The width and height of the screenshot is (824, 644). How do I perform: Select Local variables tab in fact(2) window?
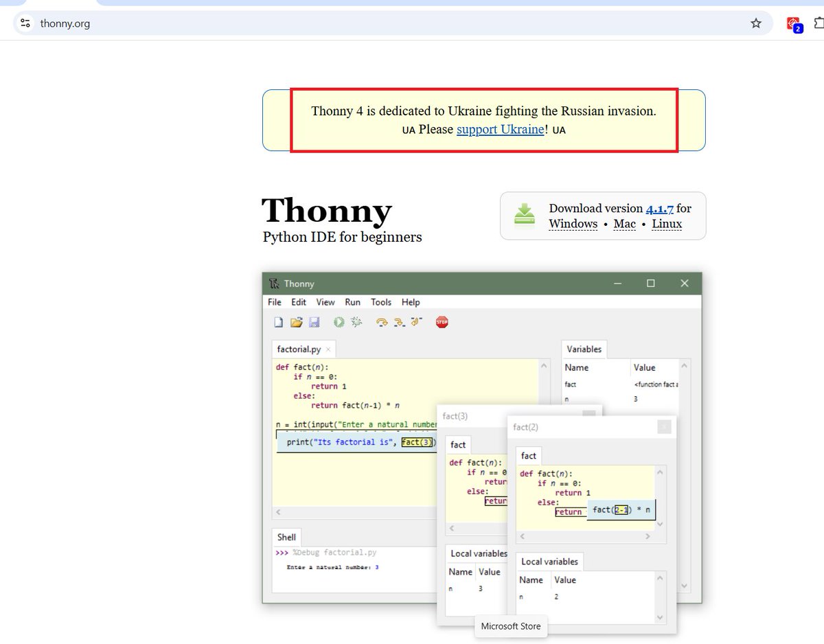pyautogui.click(x=550, y=562)
